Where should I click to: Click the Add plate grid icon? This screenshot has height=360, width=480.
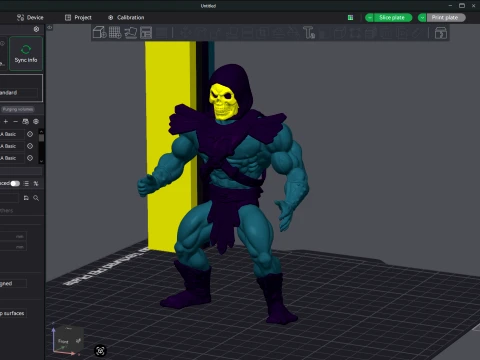pyautogui.click(x=115, y=33)
